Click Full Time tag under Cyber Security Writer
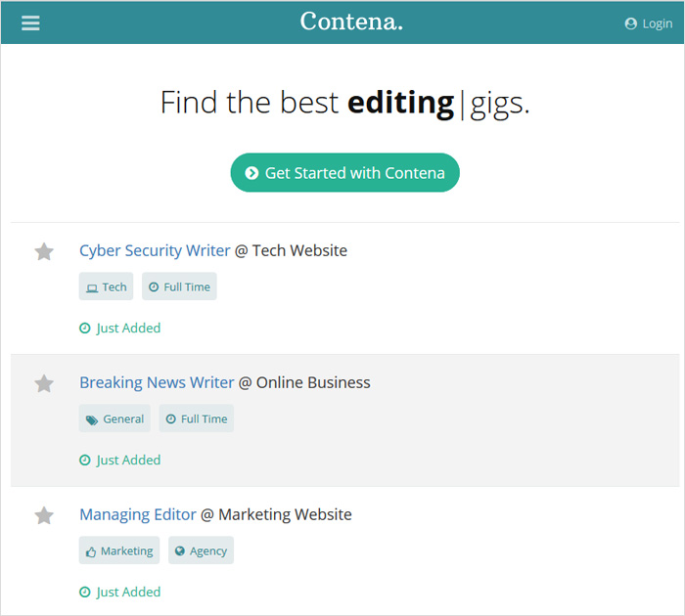 [x=179, y=286]
